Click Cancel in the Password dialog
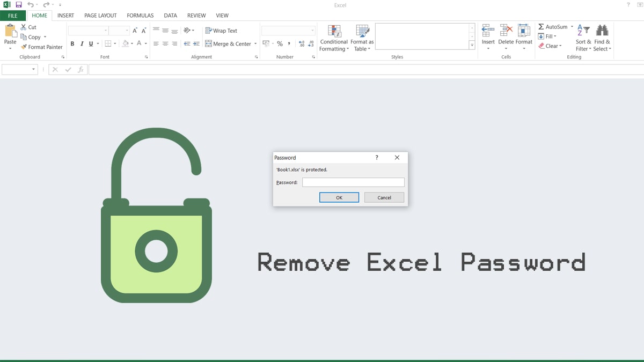 coord(384,197)
